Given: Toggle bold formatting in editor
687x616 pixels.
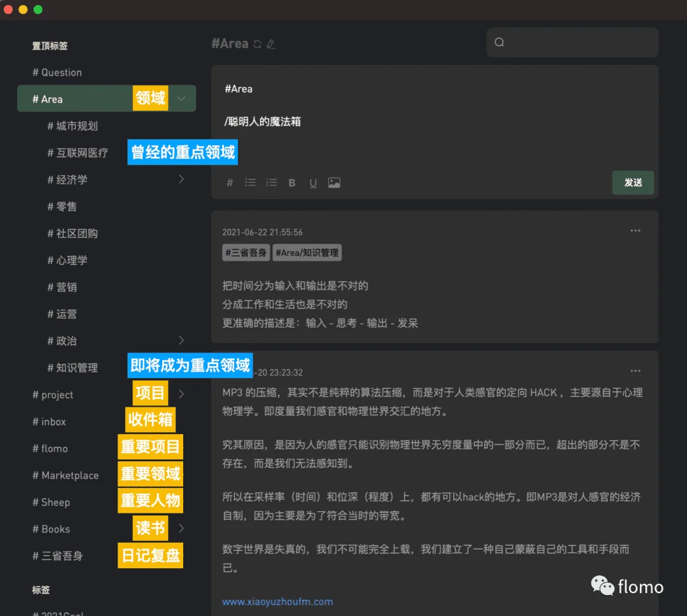Looking at the screenshot, I should pos(292,183).
